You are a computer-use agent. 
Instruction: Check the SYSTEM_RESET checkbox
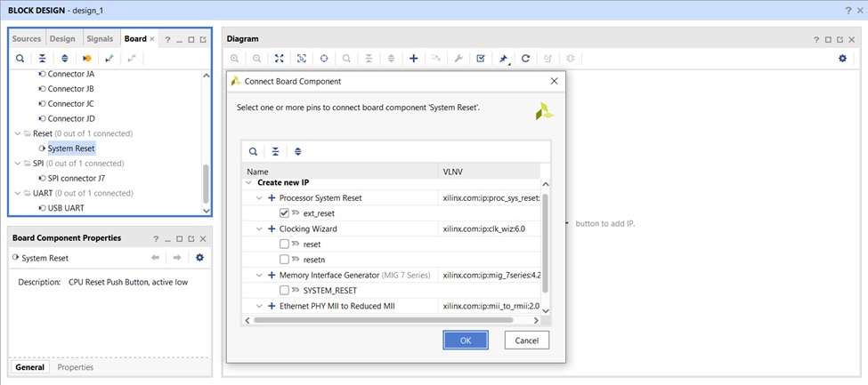click(285, 291)
